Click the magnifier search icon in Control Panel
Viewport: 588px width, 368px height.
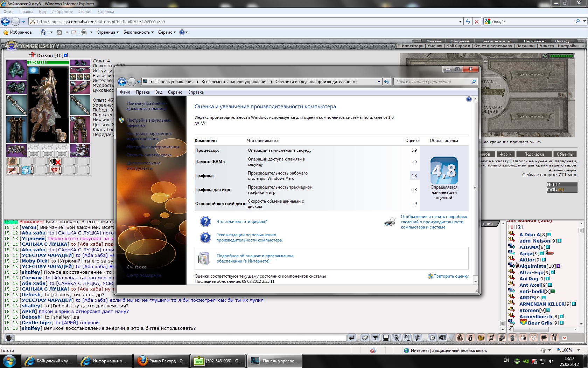pyautogui.click(x=474, y=82)
